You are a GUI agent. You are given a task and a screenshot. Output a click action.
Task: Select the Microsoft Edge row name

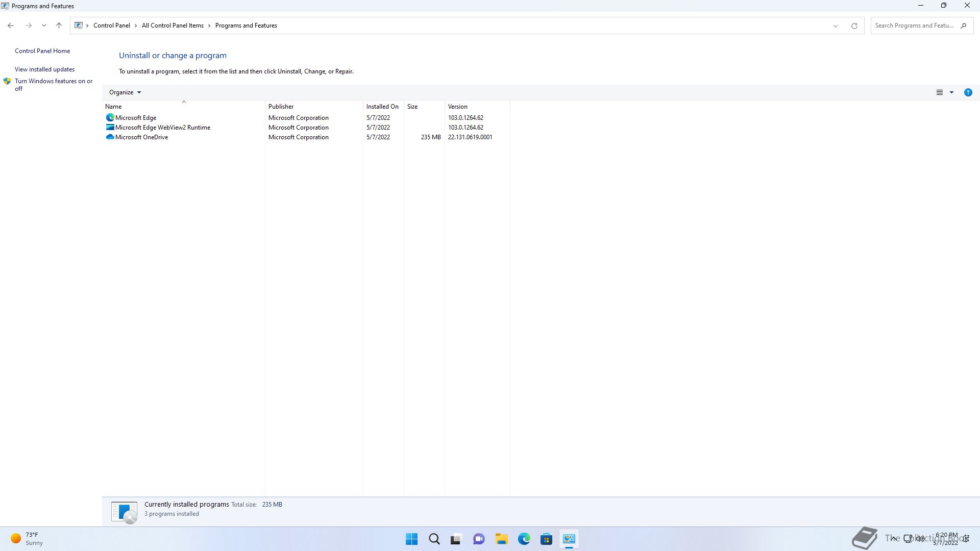pos(136,118)
